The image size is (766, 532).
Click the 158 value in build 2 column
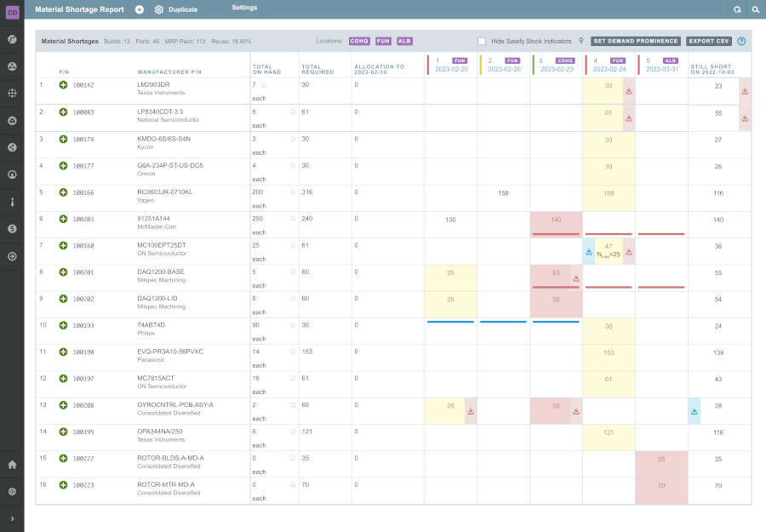[503, 193]
